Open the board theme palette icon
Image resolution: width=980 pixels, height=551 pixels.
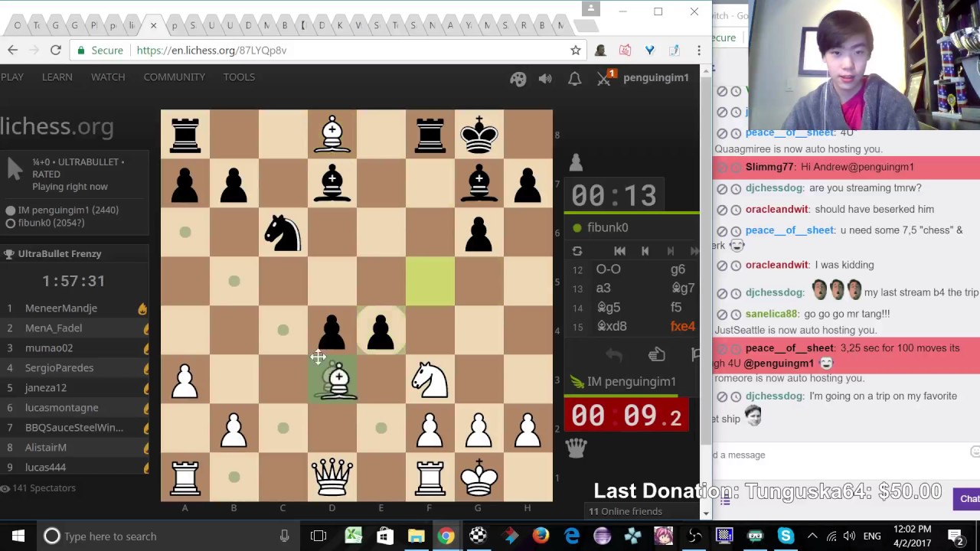(x=518, y=78)
